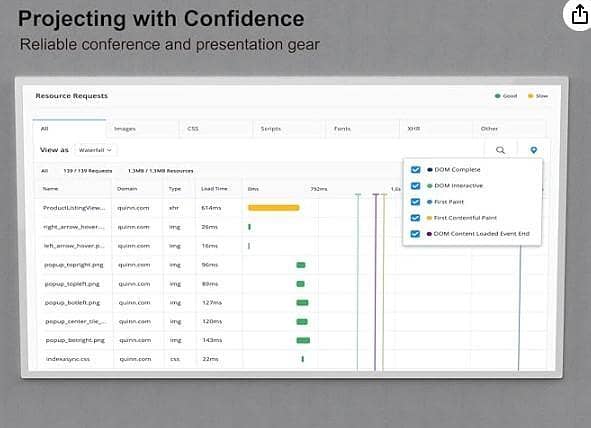Click the yellow ProductListingView waterfall bar
This screenshot has width=591, height=428.
pyautogui.click(x=274, y=208)
